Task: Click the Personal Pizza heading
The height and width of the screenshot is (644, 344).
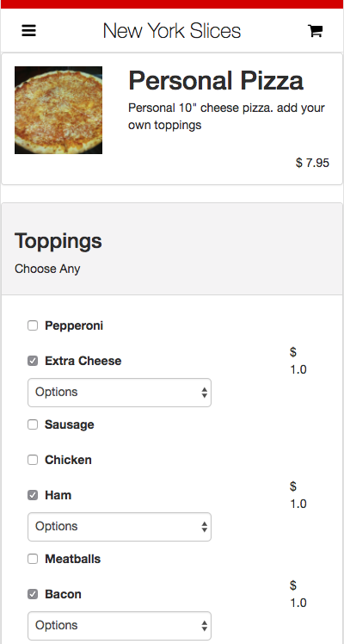Action: coord(216,81)
